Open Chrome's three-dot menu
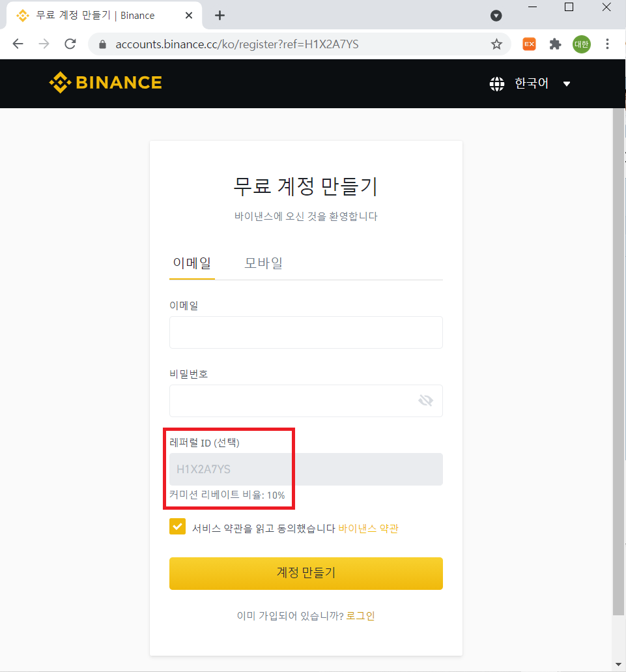This screenshot has width=626, height=672. tap(607, 44)
